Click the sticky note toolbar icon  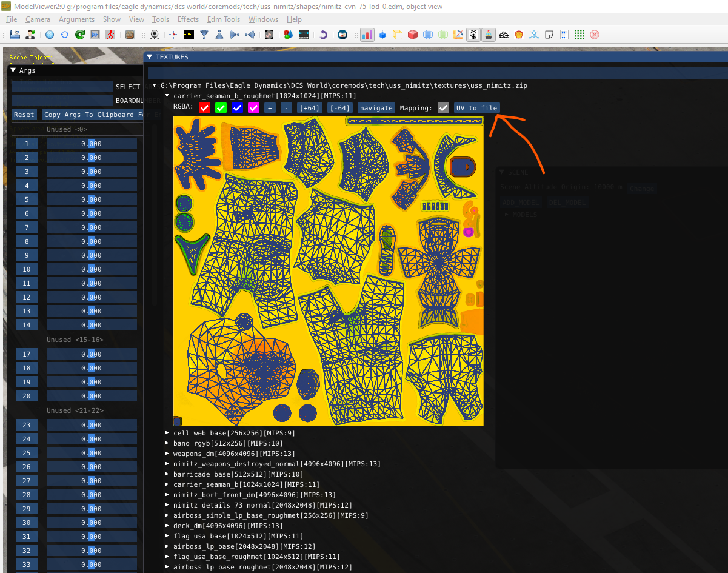coord(549,35)
